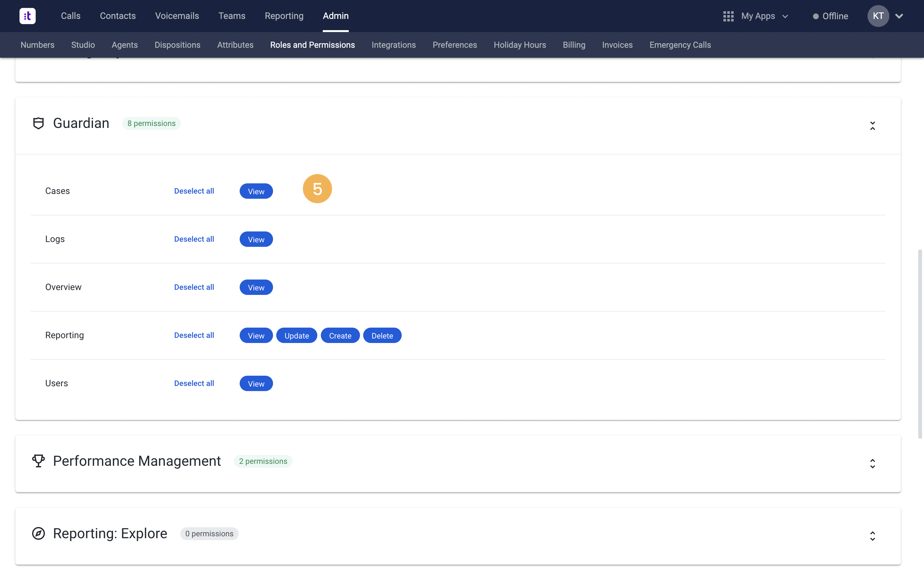Viewport: 924px width, 577px height.
Task: Click the orange step 5 marker
Action: pyautogui.click(x=317, y=189)
